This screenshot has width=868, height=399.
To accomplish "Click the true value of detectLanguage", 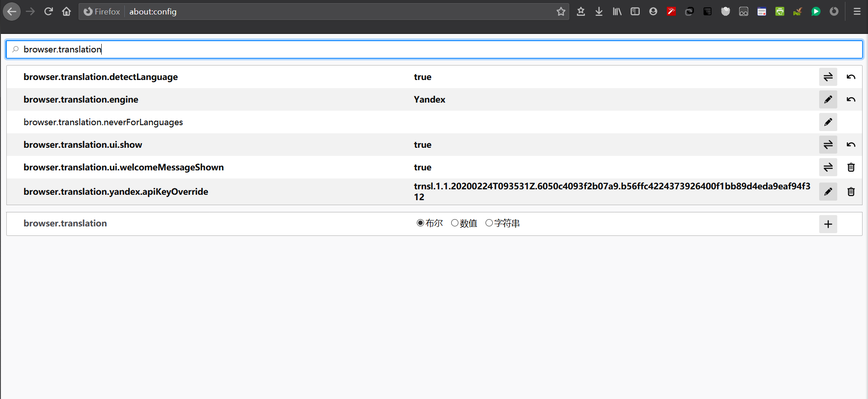I will point(423,77).
